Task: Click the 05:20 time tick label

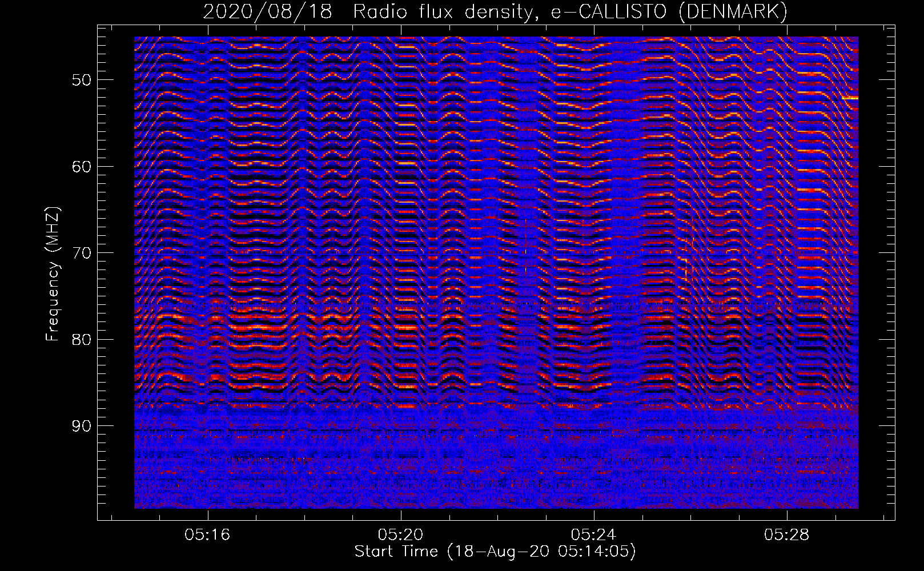Action: 400,534
